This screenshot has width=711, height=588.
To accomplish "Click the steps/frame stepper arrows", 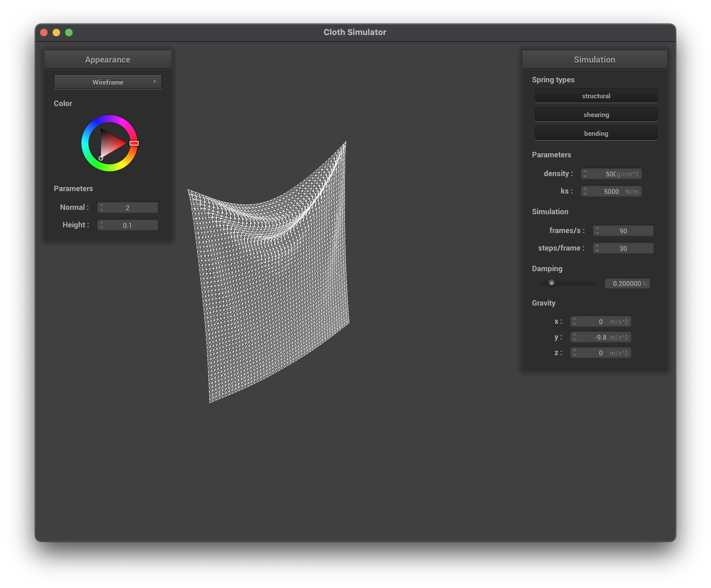I will tap(597, 248).
